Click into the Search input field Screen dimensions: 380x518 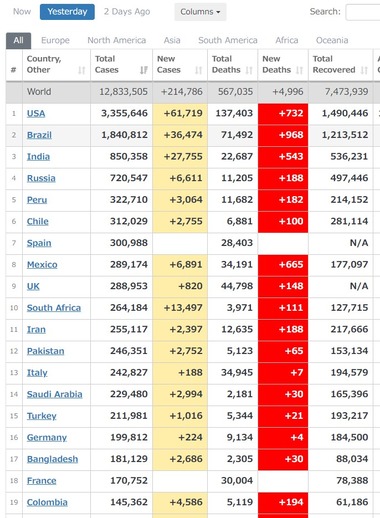point(363,12)
